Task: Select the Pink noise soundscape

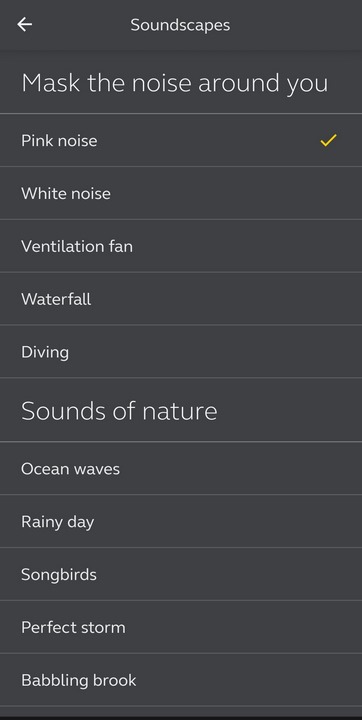Action: click(x=181, y=141)
